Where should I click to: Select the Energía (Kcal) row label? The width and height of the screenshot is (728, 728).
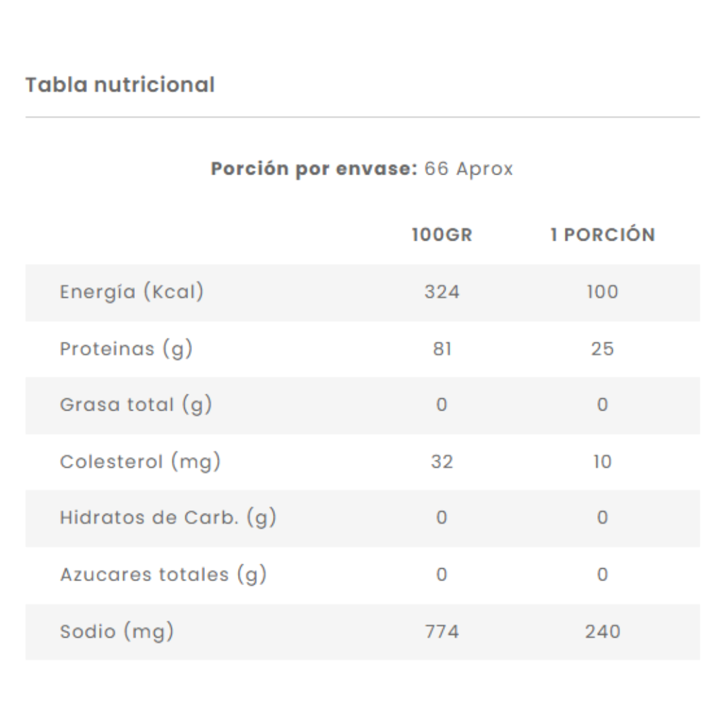tap(132, 292)
